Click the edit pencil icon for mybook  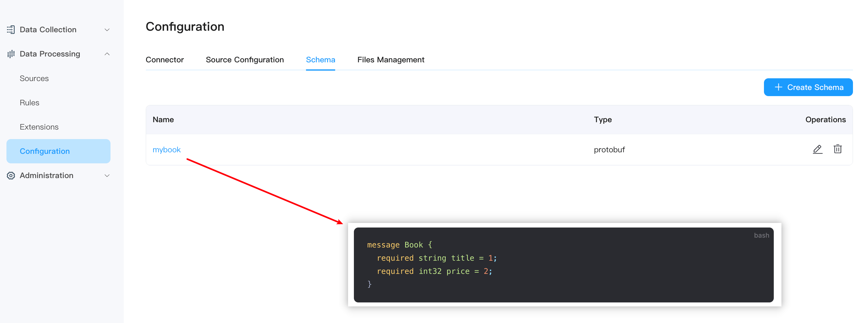[x=817, y=149]
